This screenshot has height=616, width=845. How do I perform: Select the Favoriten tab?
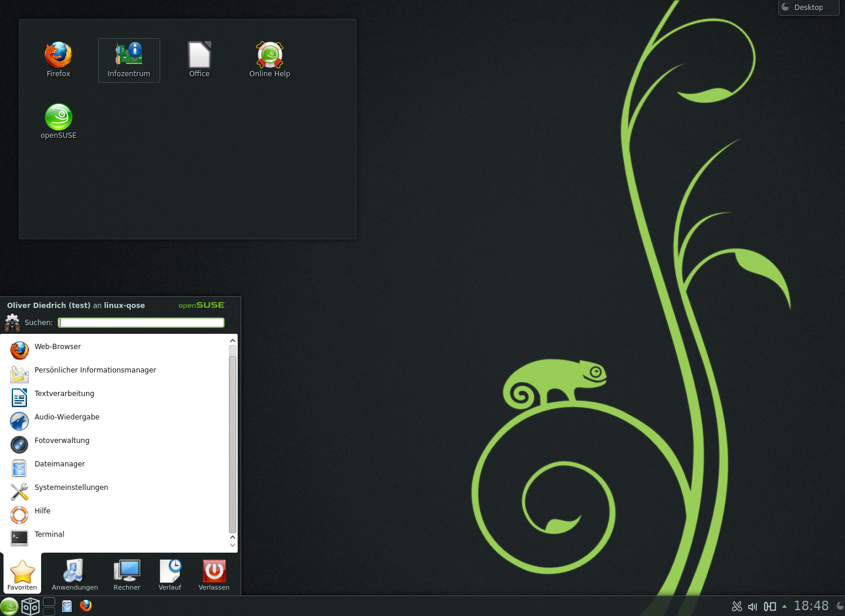[x=22, y=574]
